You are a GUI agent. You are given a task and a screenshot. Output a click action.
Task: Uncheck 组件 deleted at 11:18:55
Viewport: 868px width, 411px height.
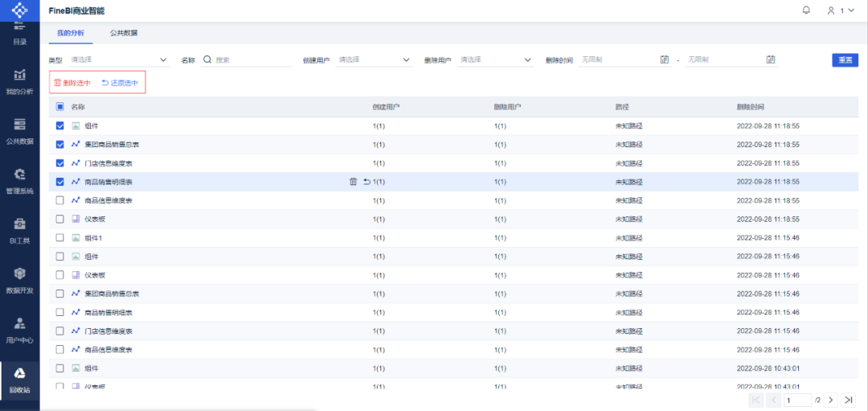coord(59,126)
